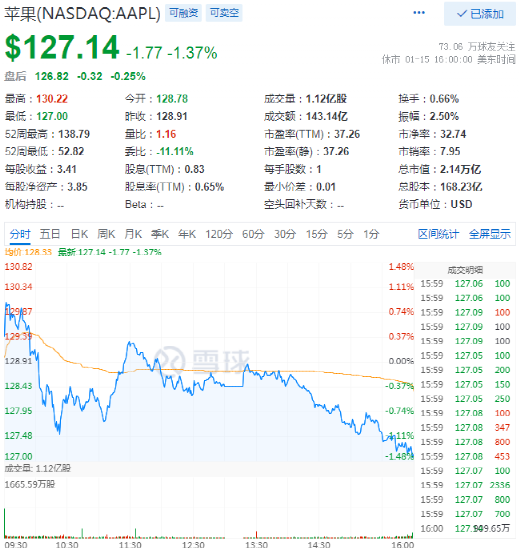520x554 pixels.
Task: Select the 季K chart tab
Action: [x=160, y=234]
